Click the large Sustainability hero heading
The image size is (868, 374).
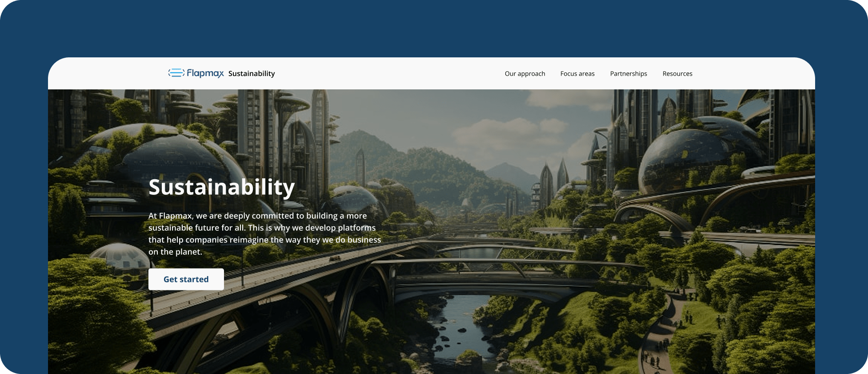coord(222,187)
